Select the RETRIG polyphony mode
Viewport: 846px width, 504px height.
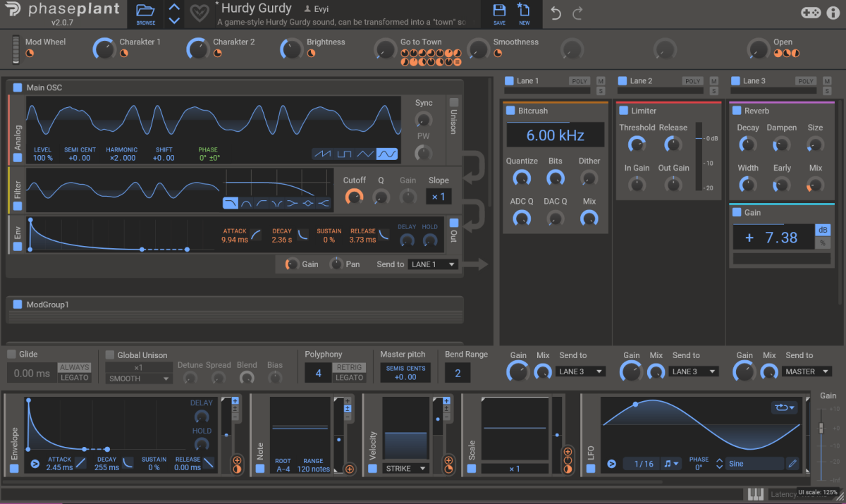(349, 367)
